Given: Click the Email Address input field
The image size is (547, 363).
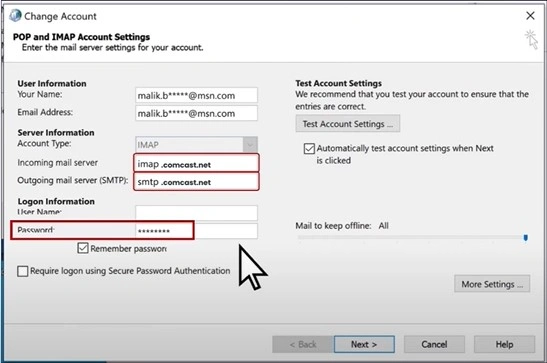Looking at the screenshot, I should (196, 113).
